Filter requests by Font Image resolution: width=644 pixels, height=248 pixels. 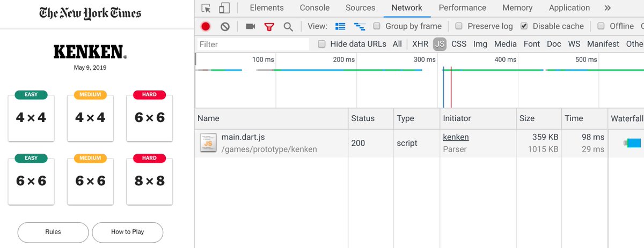(x=532, y=44)
